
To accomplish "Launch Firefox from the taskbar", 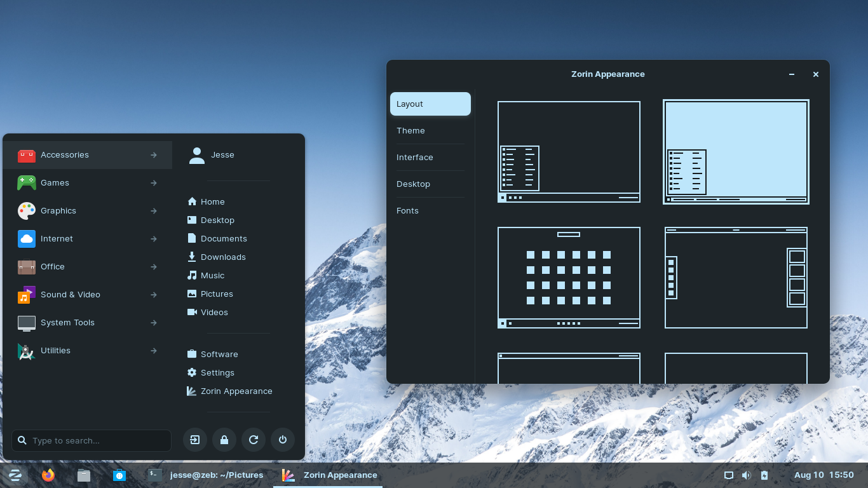I will pyautogui.click(x=48, y=475).
